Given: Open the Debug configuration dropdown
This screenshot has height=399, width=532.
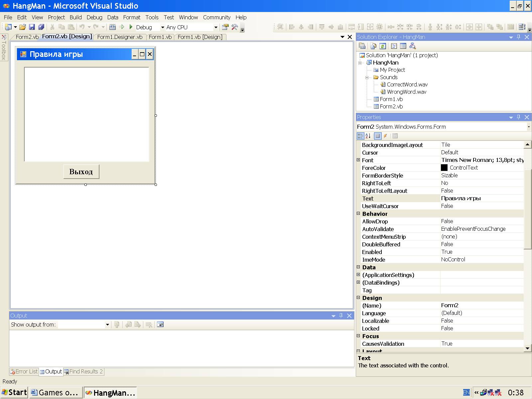Looking at the screenshot, I should click(x=163, y=27).
